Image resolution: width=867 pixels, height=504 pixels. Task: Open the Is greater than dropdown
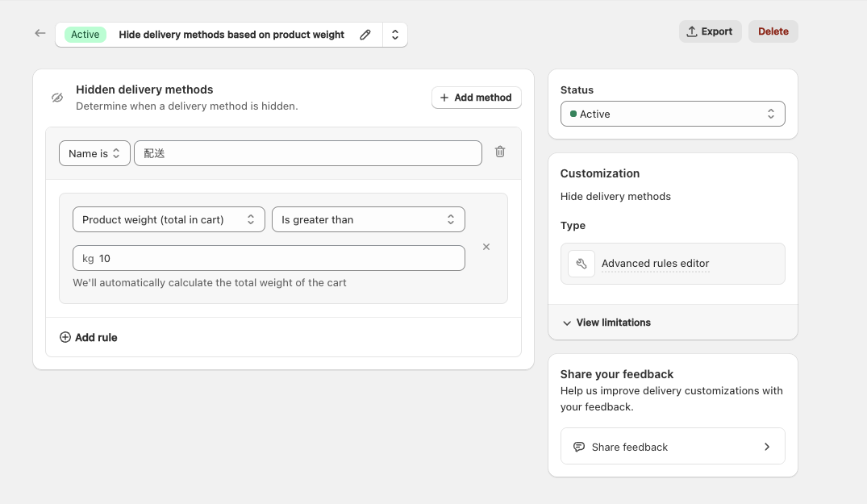(368, 219)
